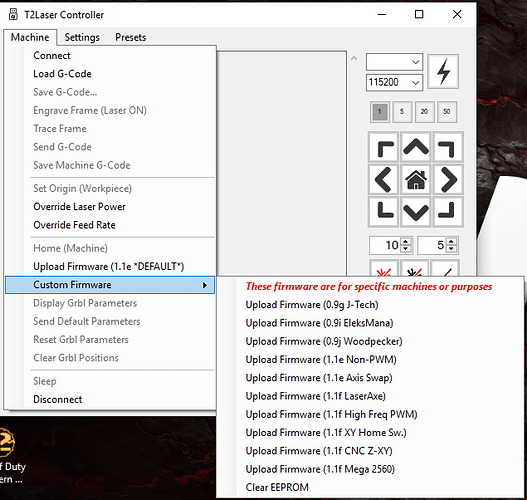Select jog step size 20
The height and width of the screenshot is (500, 527).
pyautogui.click(x=424, y=112)
